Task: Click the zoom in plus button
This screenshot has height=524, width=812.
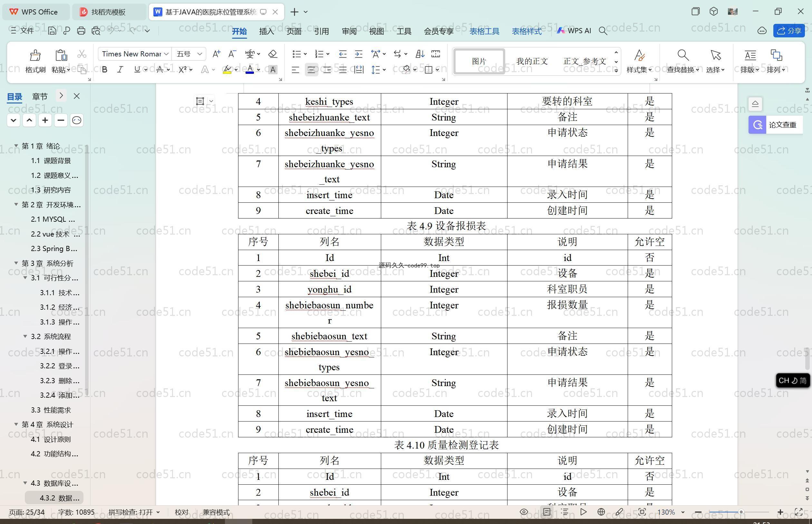Action: (x=780, y=512)
